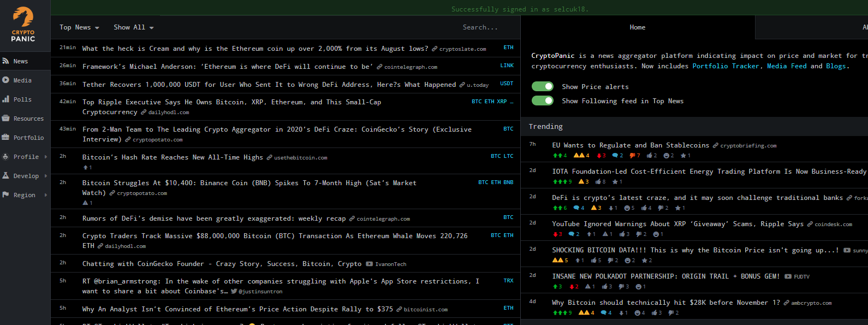Open the Top News dropdown
The height and width of the screenshot is (325, 868).
[x=79, y=27]
